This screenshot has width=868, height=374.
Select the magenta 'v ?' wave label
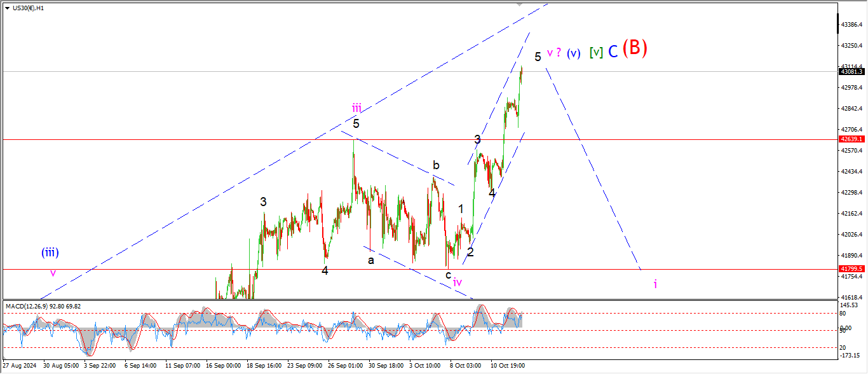[553, 52]
